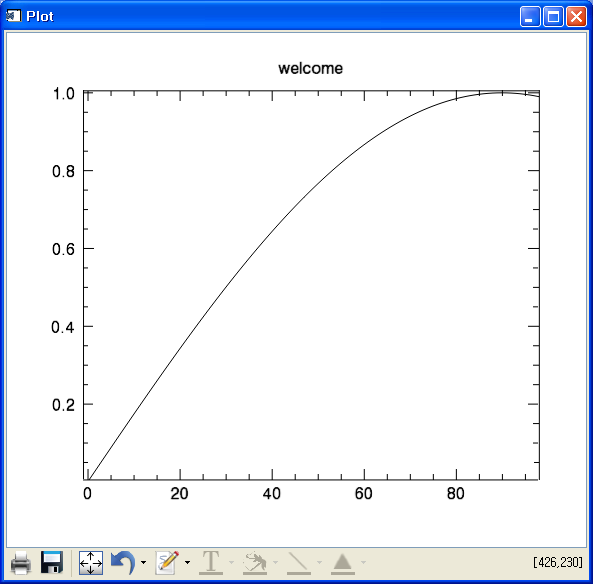Click the greyed Line annotation tool
This screenshot has width=593, height=584.
coord(299,562)
